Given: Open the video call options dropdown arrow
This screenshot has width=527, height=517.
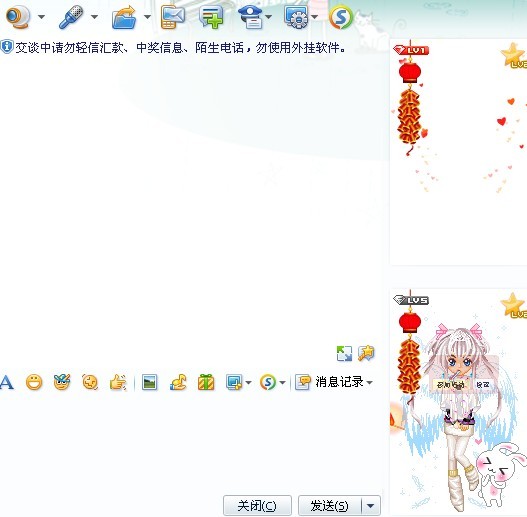Looking at the screenshot, I should tap(41, 16).
